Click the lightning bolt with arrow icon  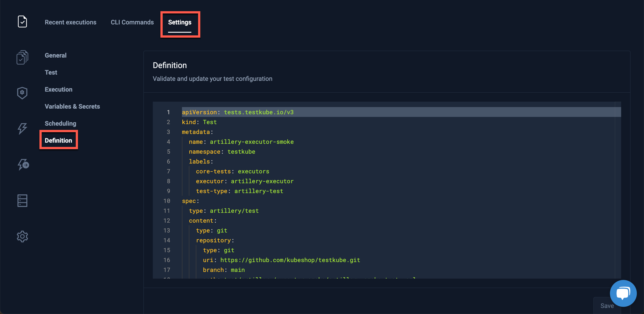point(23,165)
